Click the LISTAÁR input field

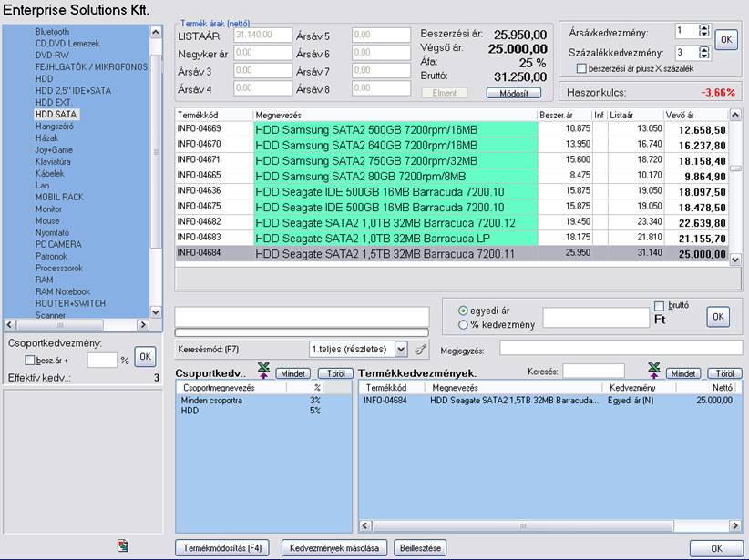pyautogui.click(x=262, y=35)
